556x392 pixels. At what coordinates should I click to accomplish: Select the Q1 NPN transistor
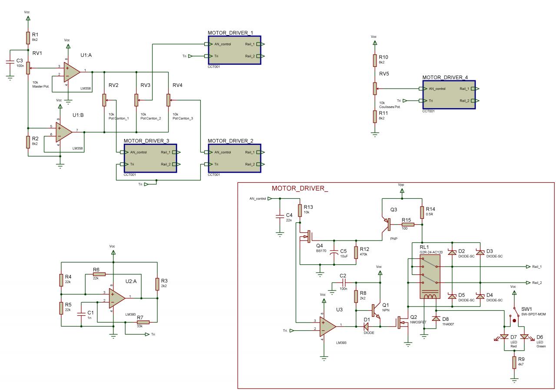[x=377, y=311]
